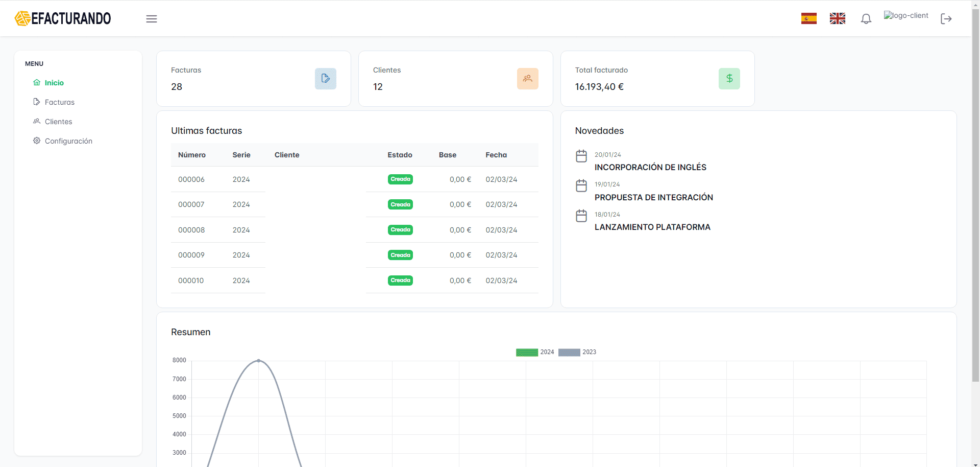Switch language to Spanish flag

click(809, 18)
